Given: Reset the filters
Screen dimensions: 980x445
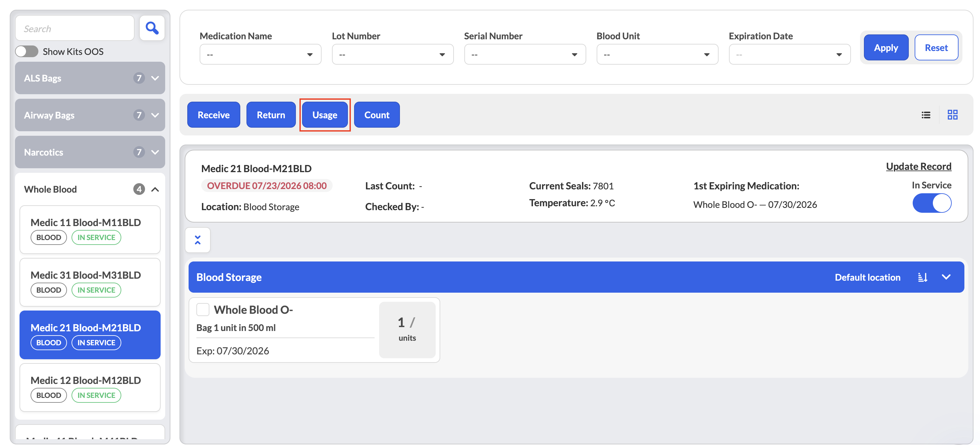Looking at the screenshot, I should 936,47.
